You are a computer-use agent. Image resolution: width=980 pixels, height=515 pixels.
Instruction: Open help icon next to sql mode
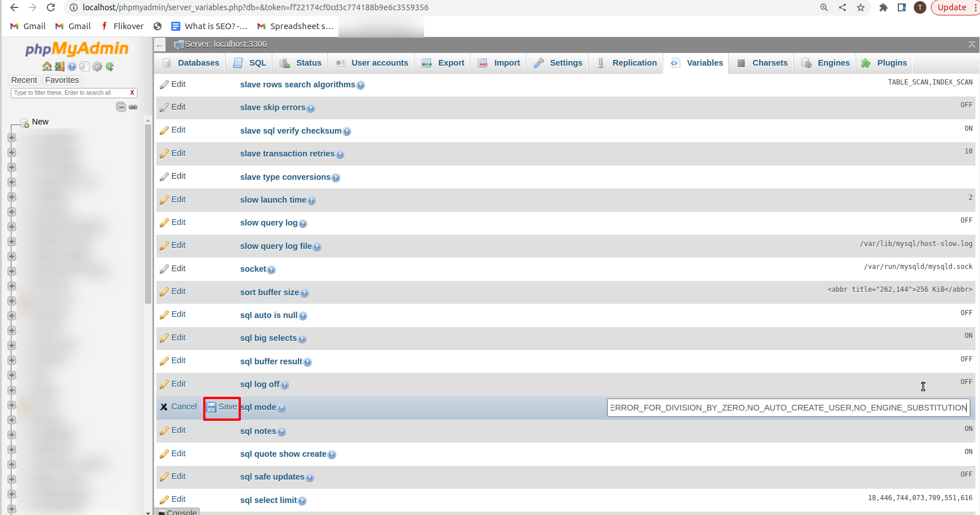(281, 408)
